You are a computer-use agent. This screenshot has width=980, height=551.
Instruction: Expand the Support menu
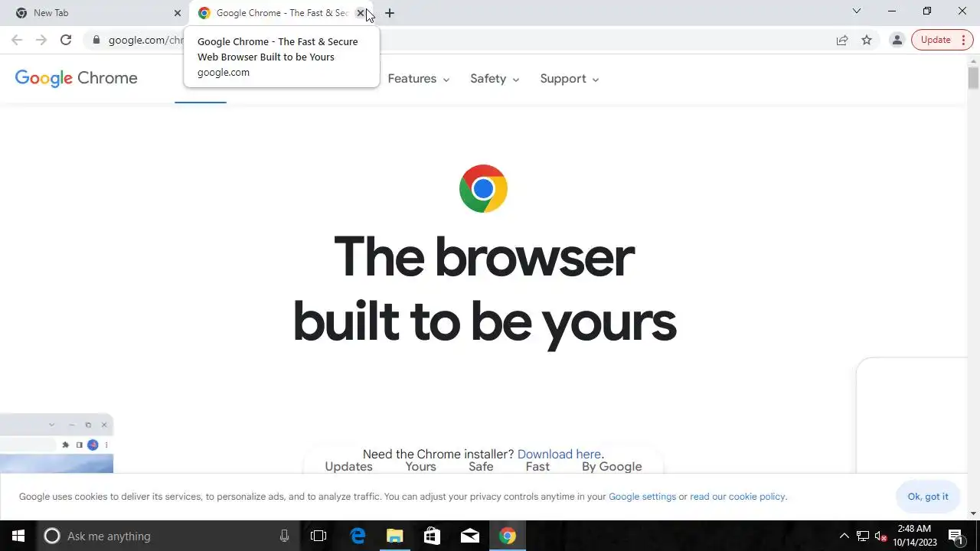click(569, 79)
